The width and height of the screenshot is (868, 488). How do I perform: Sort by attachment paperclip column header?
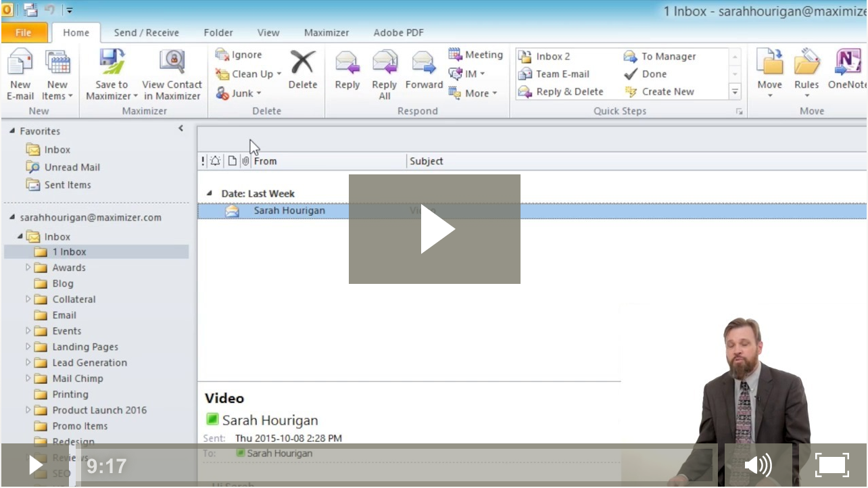pos(245,161)
